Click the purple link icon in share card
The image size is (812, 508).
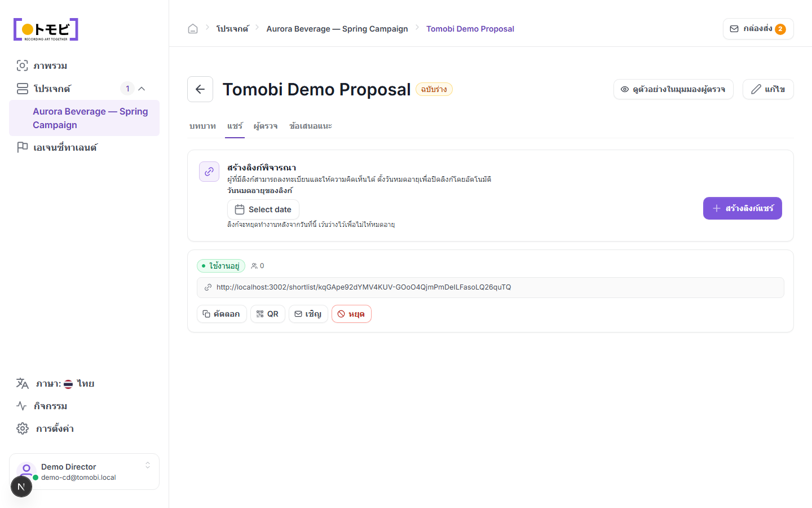[209, 172]
